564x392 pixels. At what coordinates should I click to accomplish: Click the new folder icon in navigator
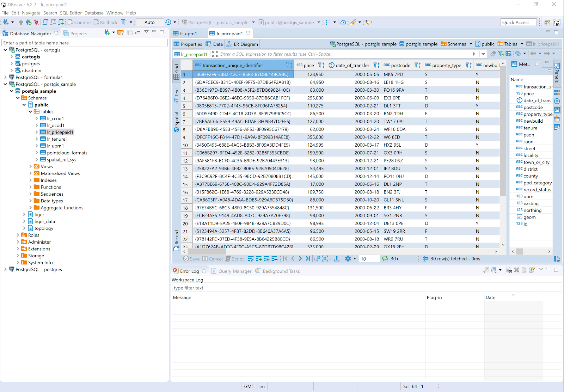pyautogui.click(x=121, y=33)
